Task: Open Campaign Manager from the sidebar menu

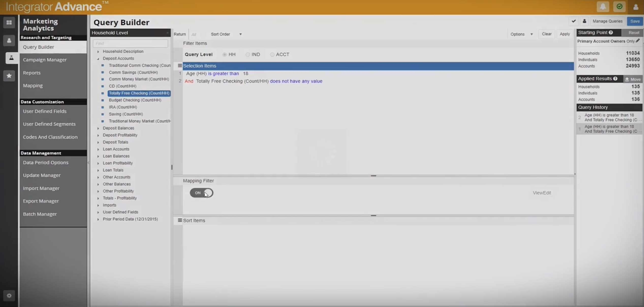Action: [x=45, y=60]
